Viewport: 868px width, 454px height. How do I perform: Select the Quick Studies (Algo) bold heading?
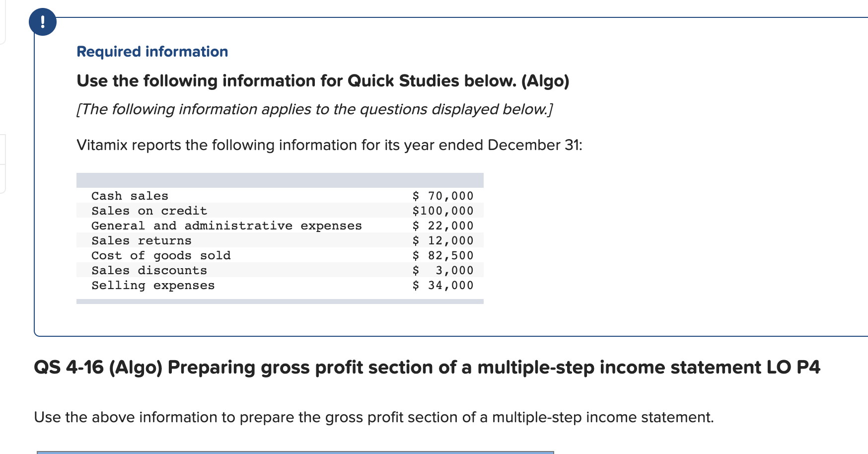pyautogui.click(x=323, y=81)
